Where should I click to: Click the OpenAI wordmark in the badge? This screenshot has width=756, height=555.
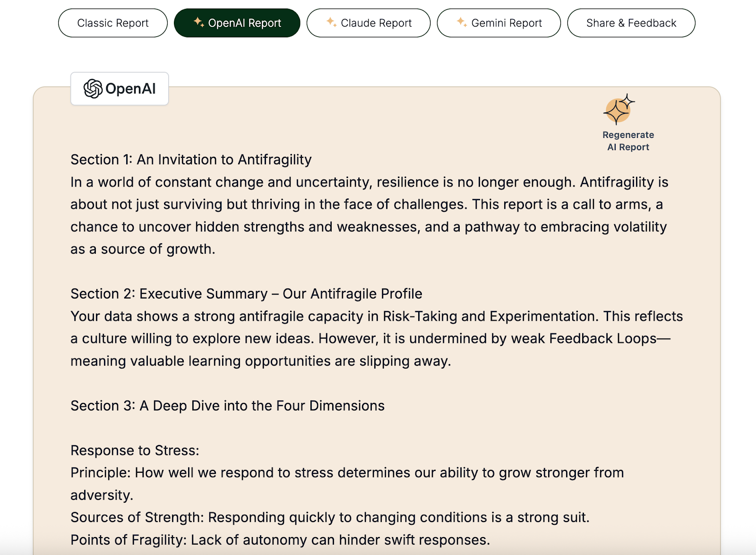coord(130,89)
